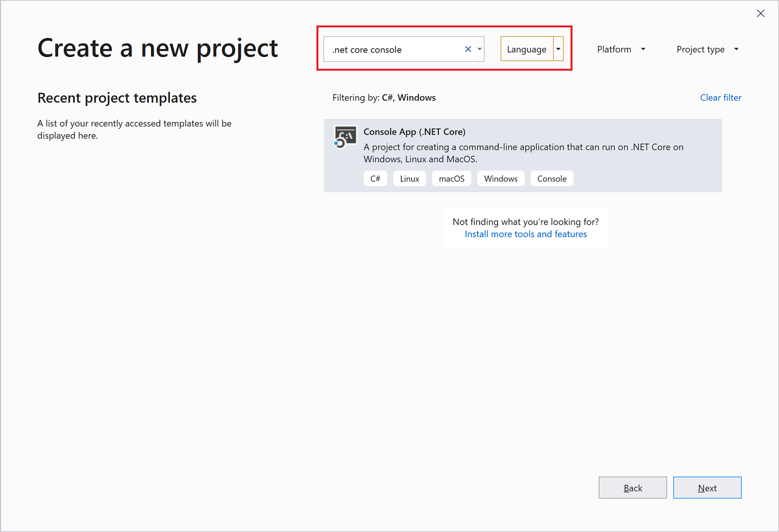Open Install more tools and features
This screenshot has height=532, width=779.
pos(525,234)
